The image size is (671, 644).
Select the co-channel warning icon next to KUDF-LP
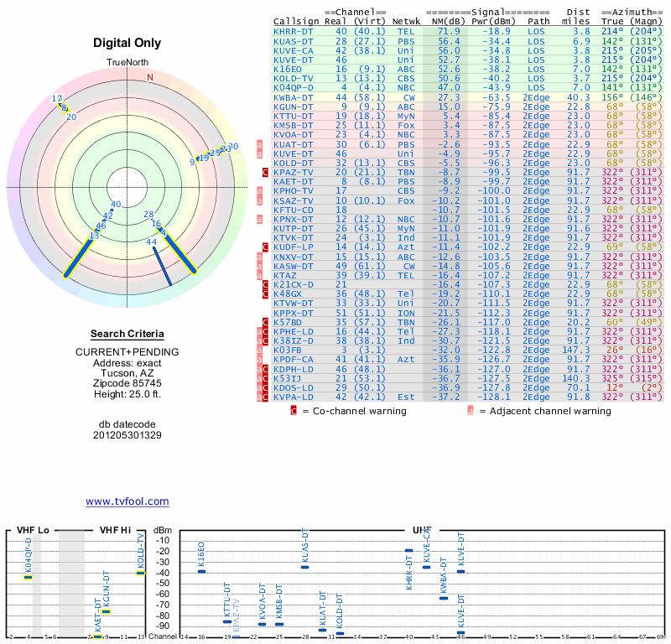(265, 247)
